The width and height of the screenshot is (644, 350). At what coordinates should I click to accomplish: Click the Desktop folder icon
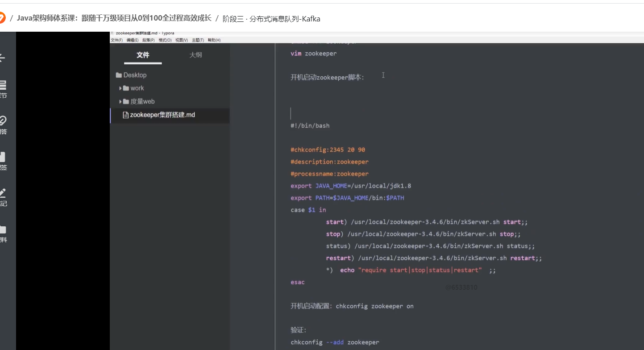click(x=119, y=75)
